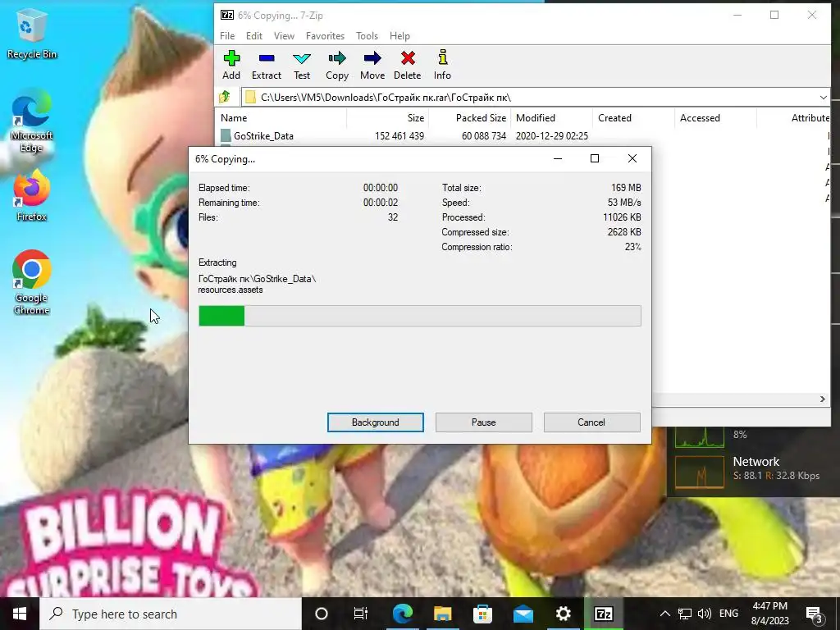Open the File menu
Screen dimensions: 840x630
click(x=227, y=36)
